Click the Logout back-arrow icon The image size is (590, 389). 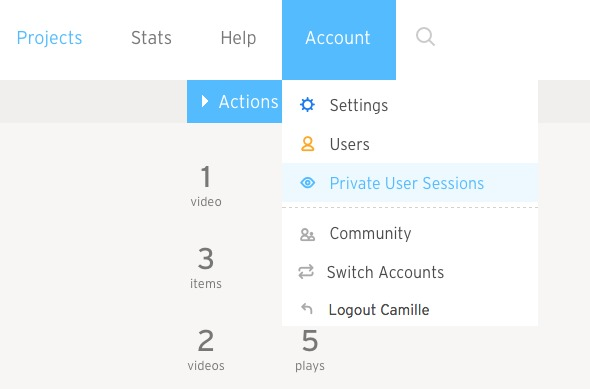(x=307, y=309)
